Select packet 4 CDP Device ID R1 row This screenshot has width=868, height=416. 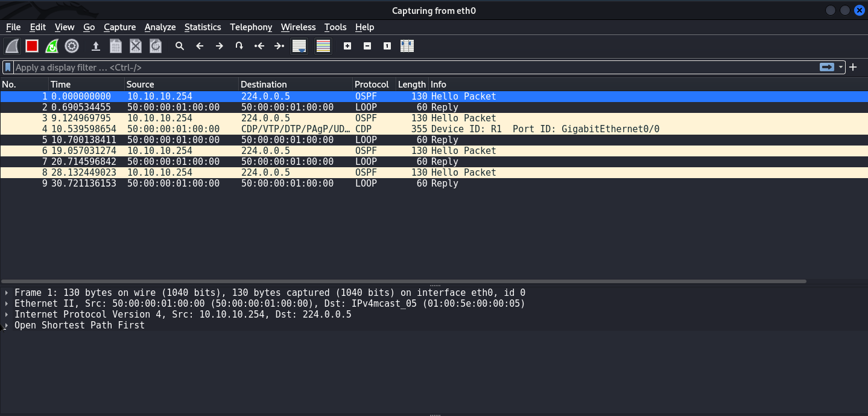coord(434,129)
